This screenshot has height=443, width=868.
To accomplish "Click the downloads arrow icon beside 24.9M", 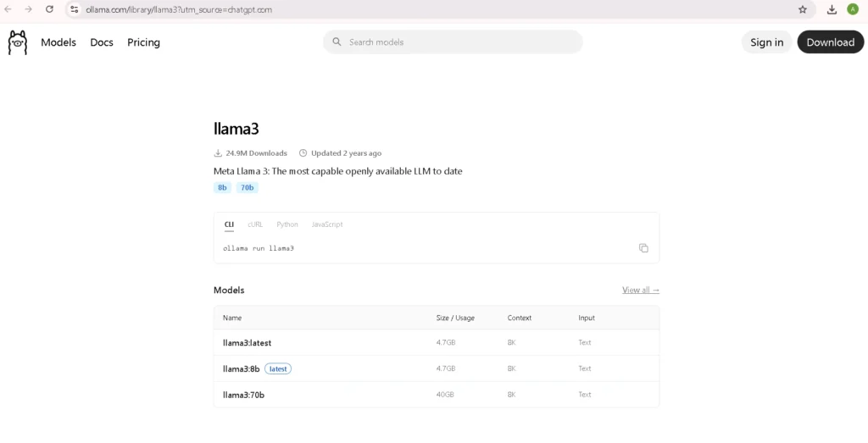I will click(218, 153).
